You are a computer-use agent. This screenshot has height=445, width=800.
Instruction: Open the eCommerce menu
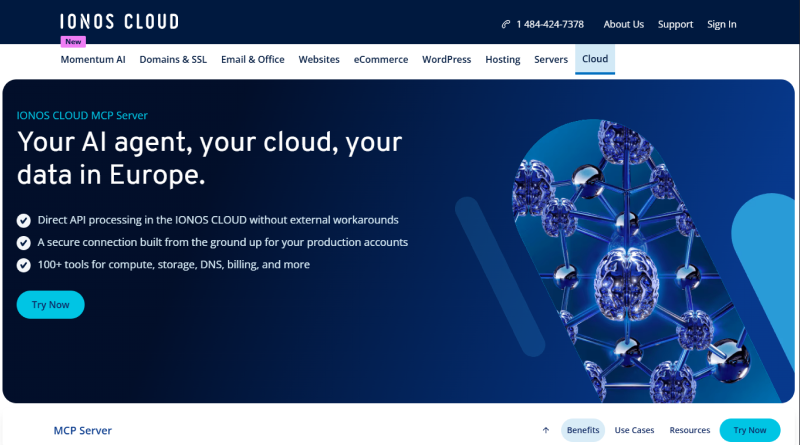point(381,59)
